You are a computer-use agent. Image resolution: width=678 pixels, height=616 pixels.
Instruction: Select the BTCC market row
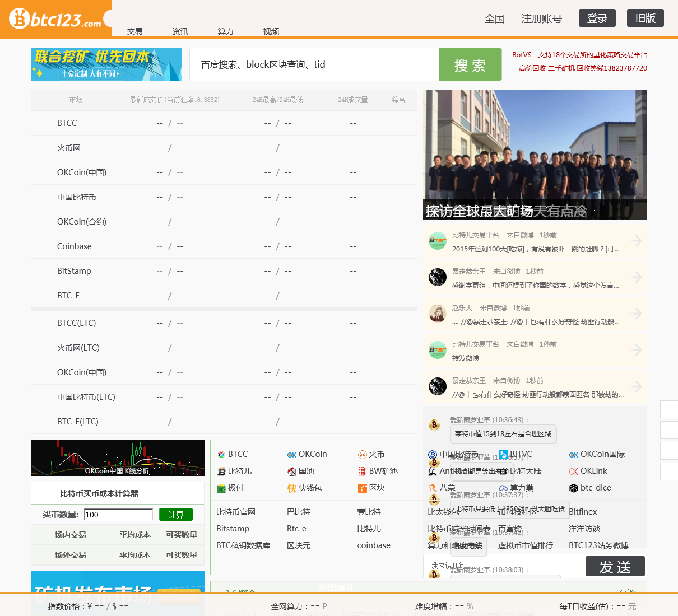coord(224,123)
